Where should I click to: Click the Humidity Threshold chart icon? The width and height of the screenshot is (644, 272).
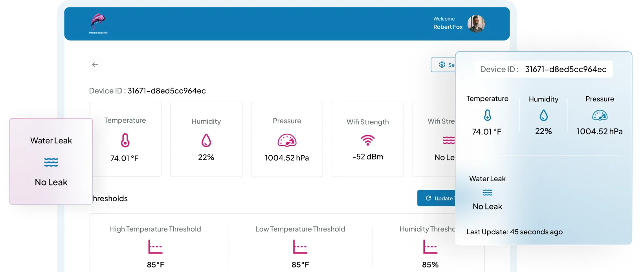click(430, 247)
